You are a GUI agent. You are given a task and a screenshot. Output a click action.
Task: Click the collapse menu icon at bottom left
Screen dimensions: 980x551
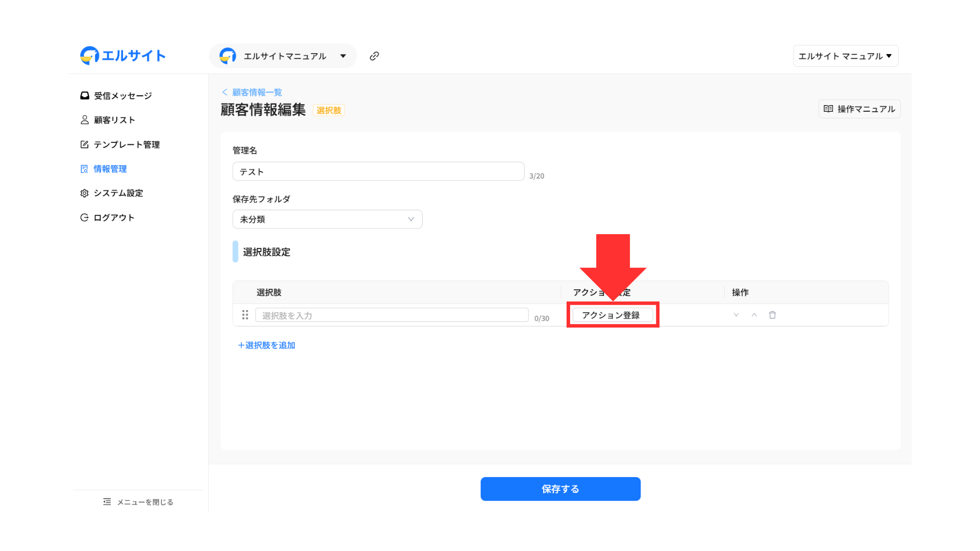107,502
